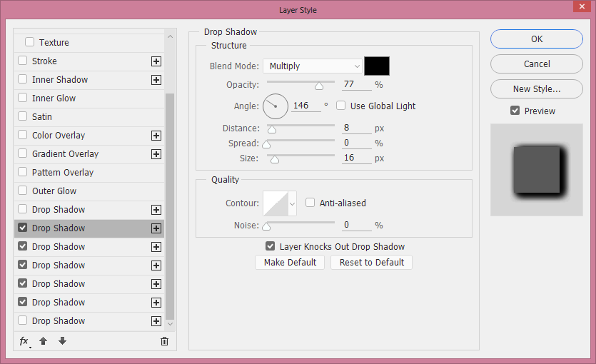The width and height of the screenshot is (596, 364).
Task: Close the Layer Style dialog
Action: (x=582, y=6)
